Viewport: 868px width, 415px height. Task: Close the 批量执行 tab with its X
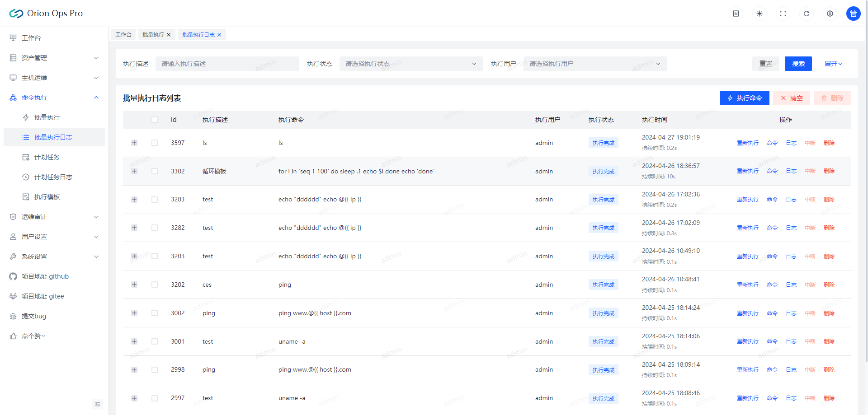pos(169,35)
